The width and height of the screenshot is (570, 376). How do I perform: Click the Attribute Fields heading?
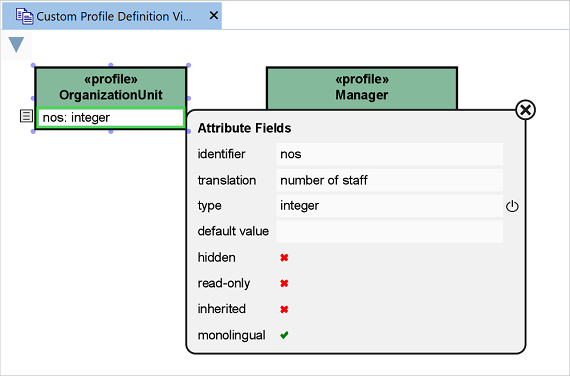pos(244,128)
